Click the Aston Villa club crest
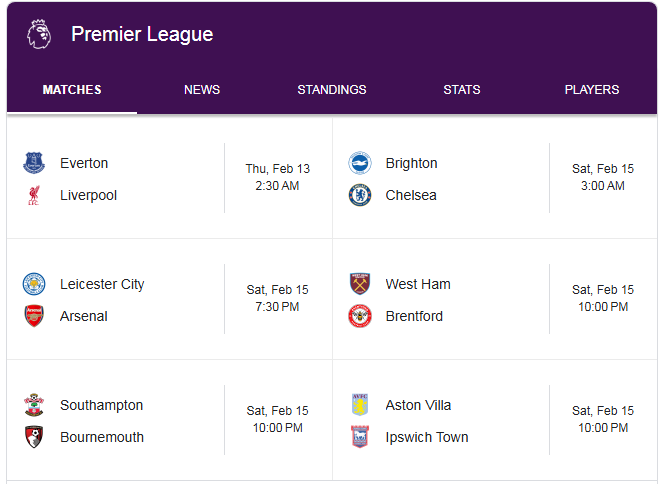 coord(360,405)
